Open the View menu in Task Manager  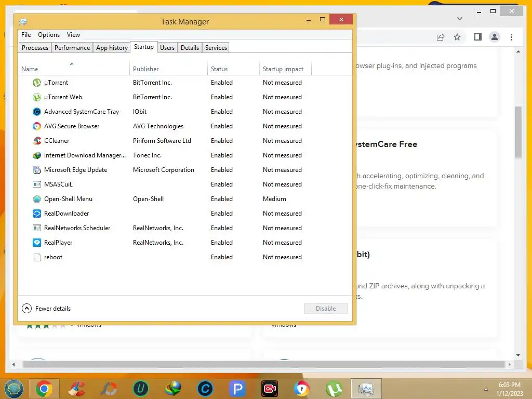pos(73,35)
